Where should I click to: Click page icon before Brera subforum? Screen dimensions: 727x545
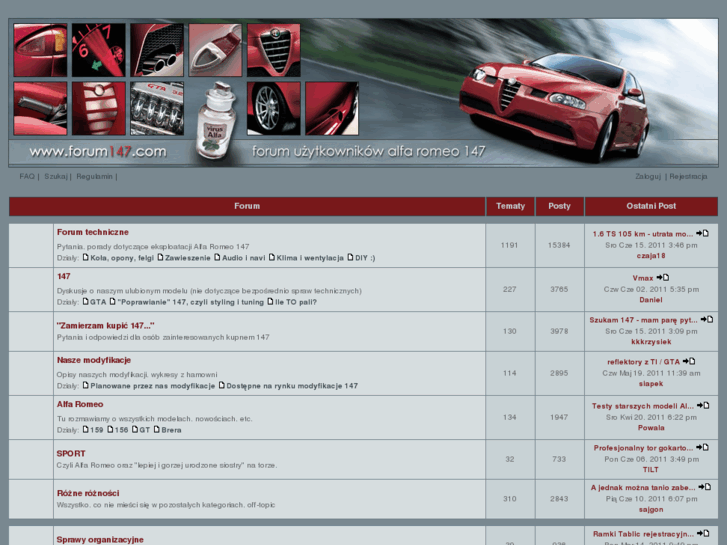[x=156, y=430]
